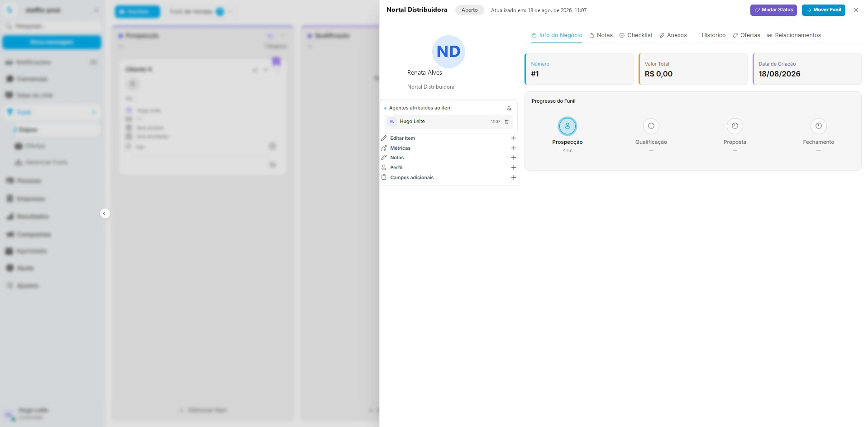Click the chart icon next to Métricas

384,148
